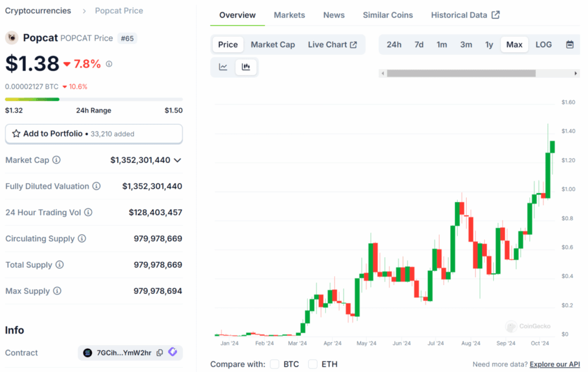Click the 24h Range price bar
This screenshot has height=372, width=588.
(94, 98)
